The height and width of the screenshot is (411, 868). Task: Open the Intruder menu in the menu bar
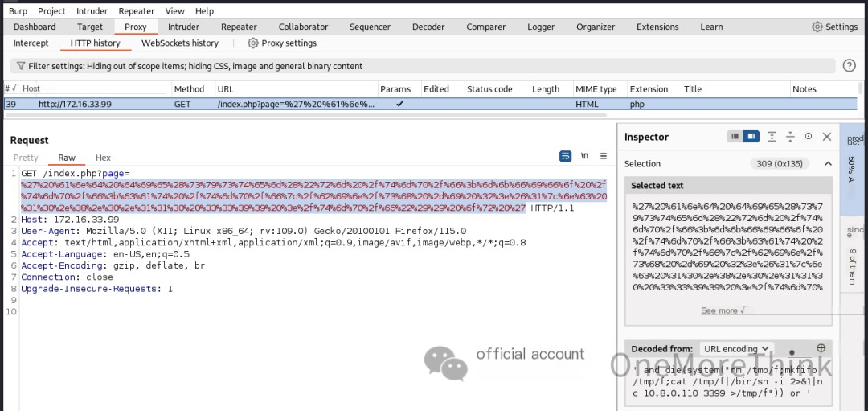92,11
